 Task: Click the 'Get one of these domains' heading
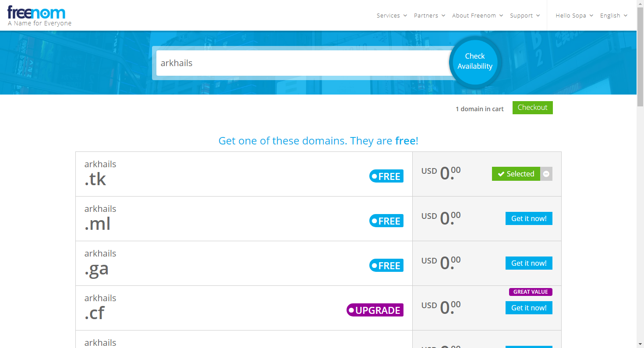point(318,141)
